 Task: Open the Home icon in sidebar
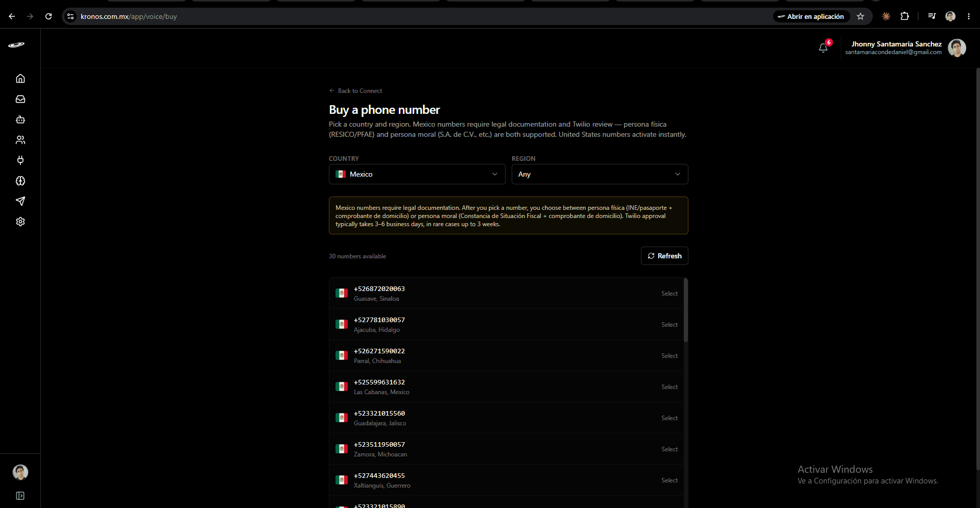click(20, 79)
